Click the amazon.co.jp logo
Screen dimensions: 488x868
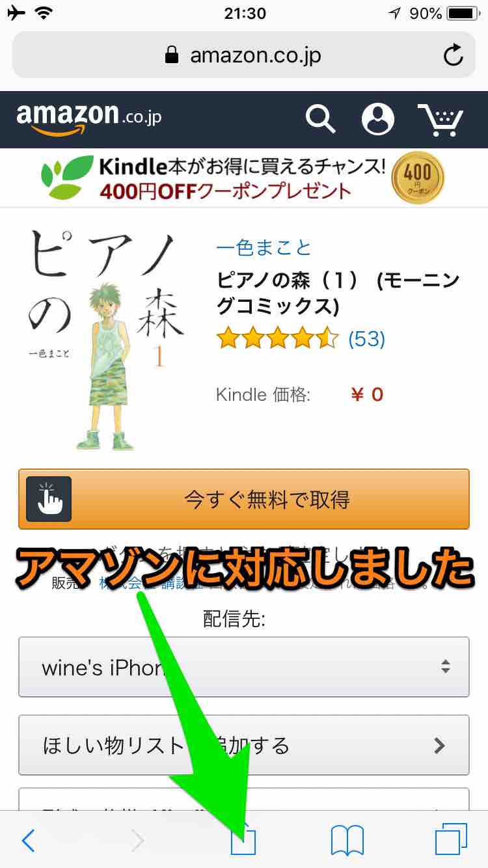pyautogui.click(x=88, y=118)
